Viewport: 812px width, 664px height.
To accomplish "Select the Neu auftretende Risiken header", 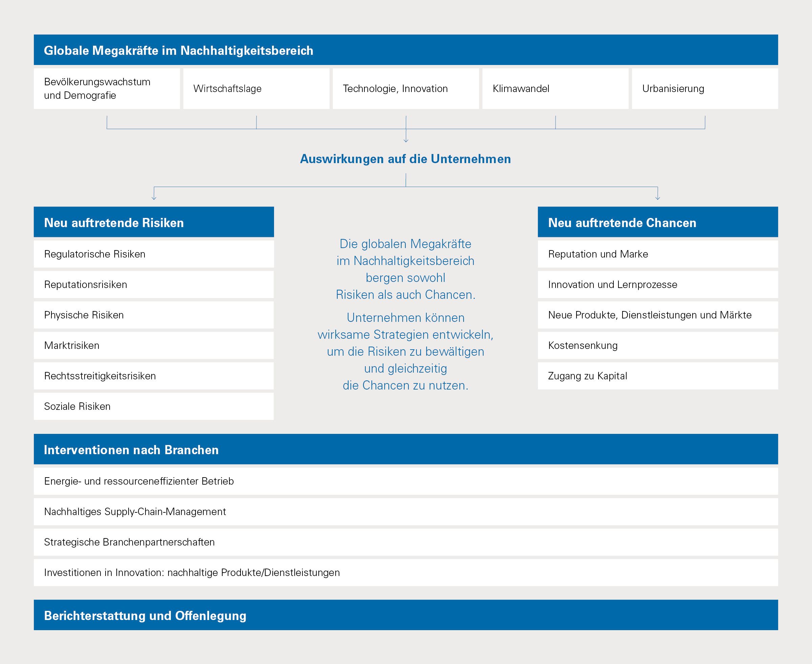I will (154, 222).
